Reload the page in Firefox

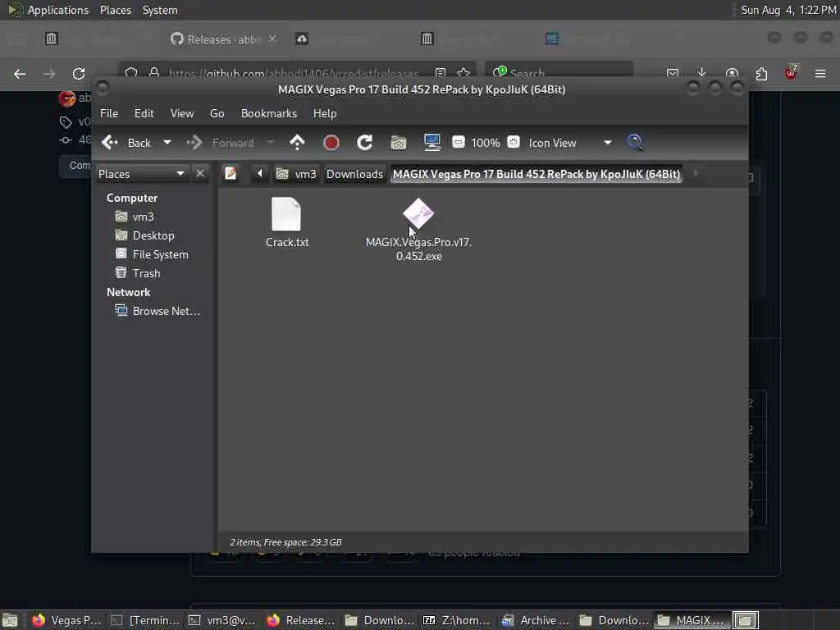tap(79, 73)
